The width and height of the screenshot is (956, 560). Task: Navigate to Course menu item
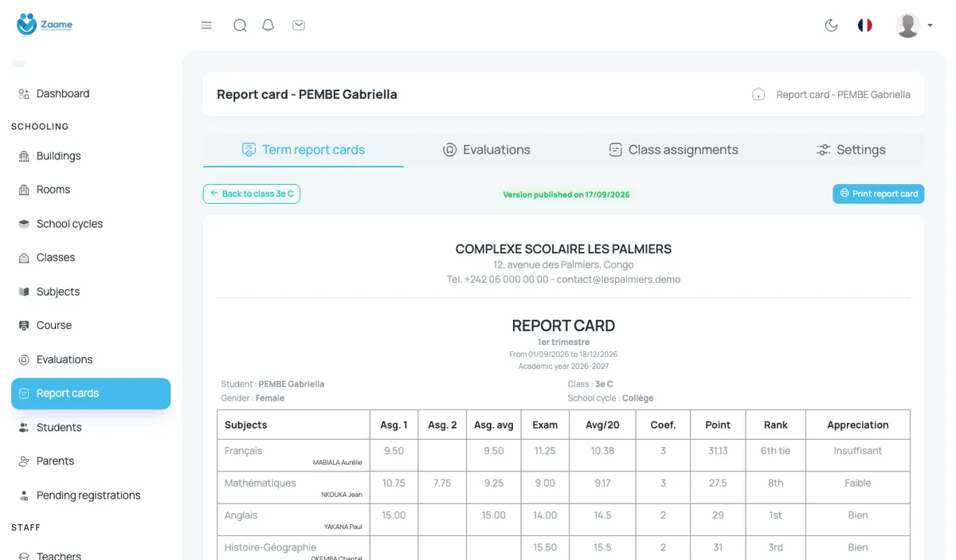pyautogui.click(x=91, y=325)
